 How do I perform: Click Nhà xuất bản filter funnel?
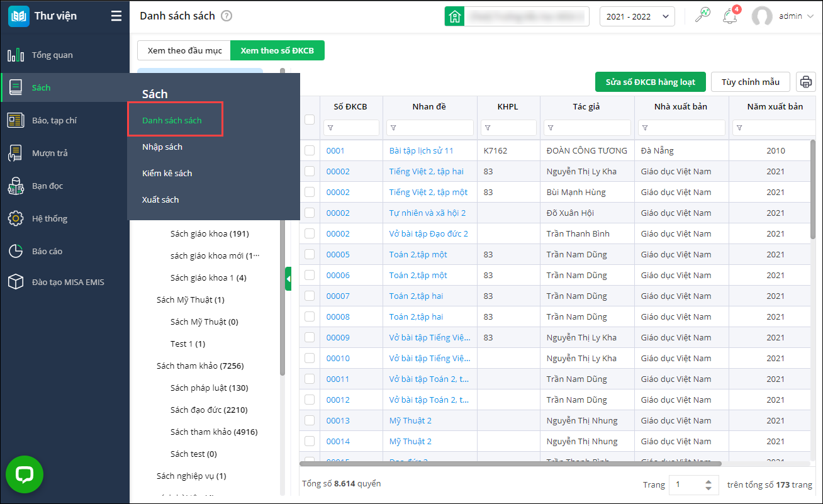[646, 128]
